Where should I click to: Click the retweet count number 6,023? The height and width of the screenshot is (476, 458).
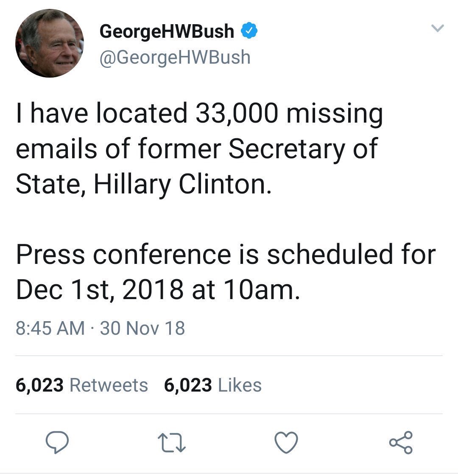(x=40, y=385)
